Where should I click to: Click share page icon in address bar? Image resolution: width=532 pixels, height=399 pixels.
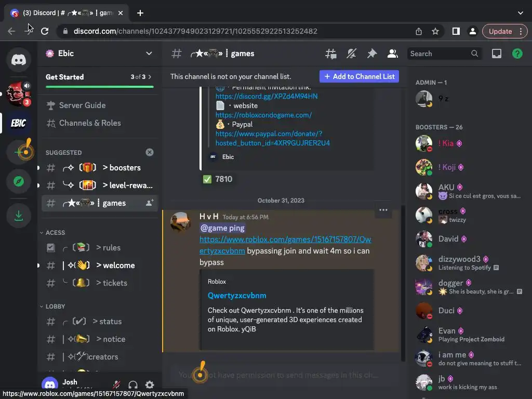point(419,31)
